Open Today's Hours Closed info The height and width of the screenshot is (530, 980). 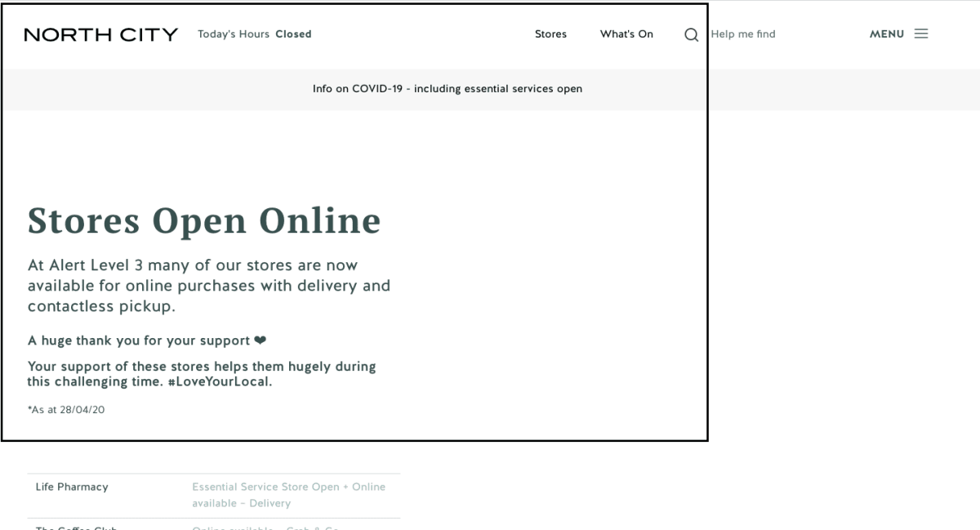tap(255, 34)
